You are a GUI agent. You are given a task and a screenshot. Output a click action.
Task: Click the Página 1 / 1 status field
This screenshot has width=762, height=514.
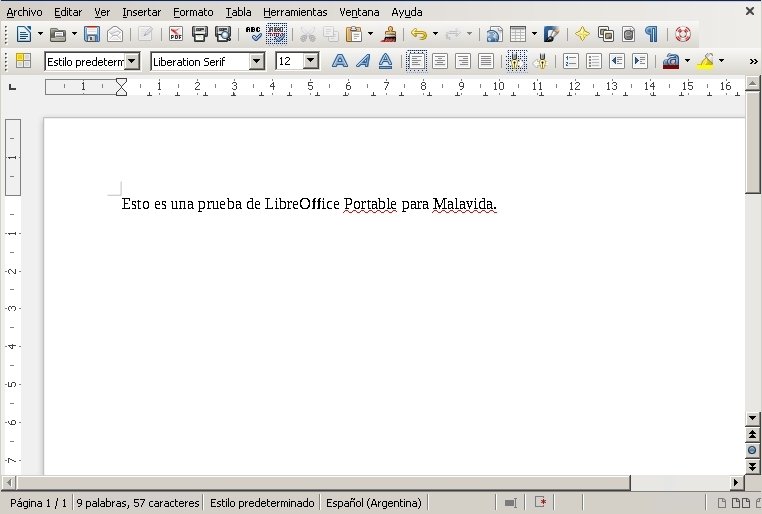coord(38,503)
